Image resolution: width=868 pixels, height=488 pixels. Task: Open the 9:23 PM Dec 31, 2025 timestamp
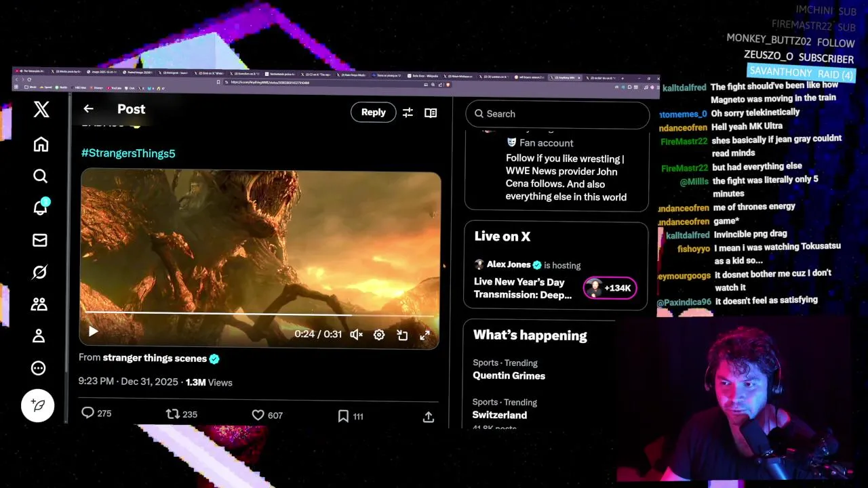(128, 382)
